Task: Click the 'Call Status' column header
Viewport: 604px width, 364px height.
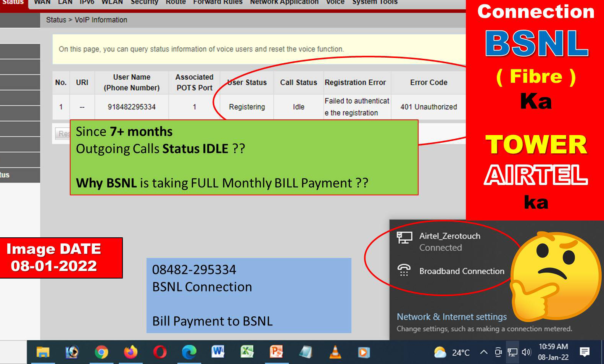Action: (x=299, y=82)
